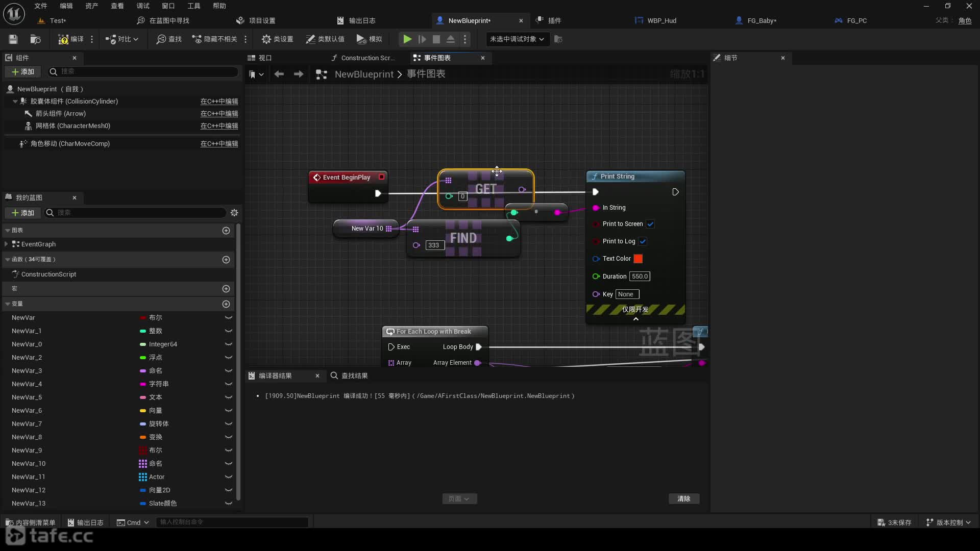Add new variable with 变量 plus icon
The image size is (980, 551).
[x=226, y=304]
